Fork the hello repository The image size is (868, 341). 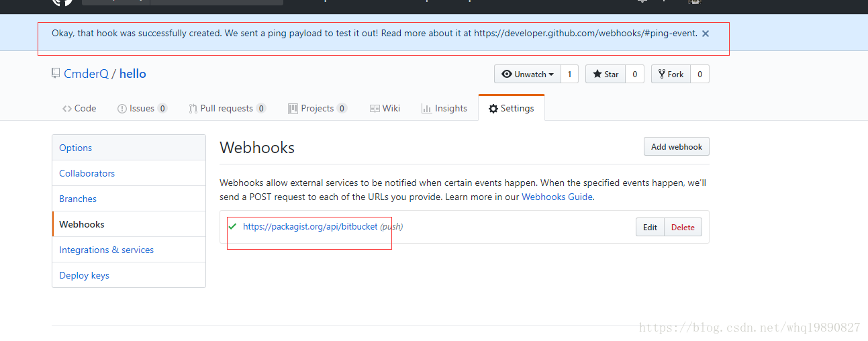(671, 74)
